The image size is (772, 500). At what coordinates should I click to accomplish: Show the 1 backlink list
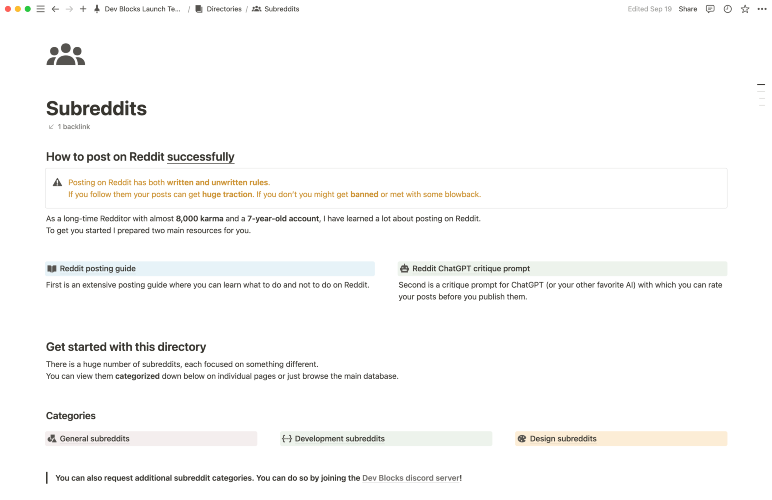tap(69, 126)
